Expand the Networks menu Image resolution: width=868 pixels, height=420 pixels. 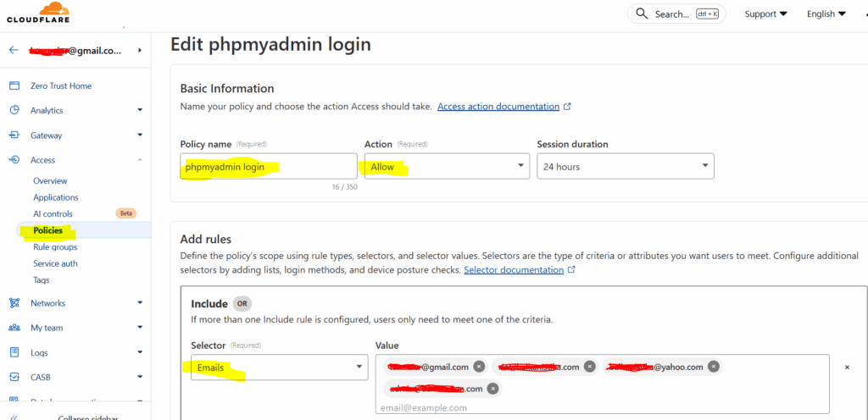tap(140, 303)
